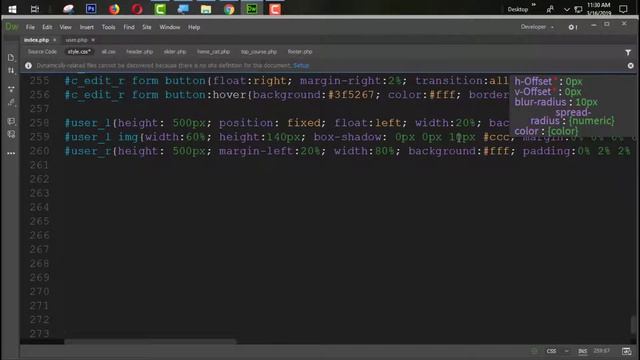Open File Explorer from the taskbar
The image size is (640, 360).
[x=206, y=9]
